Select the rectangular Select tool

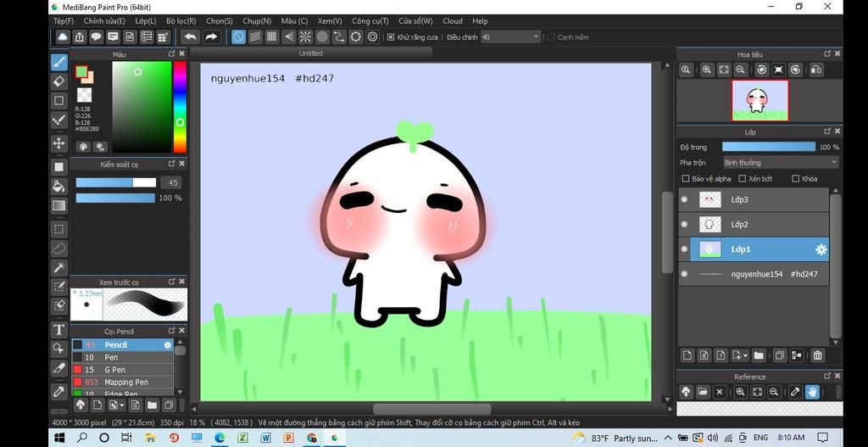(x=59, y=229)
